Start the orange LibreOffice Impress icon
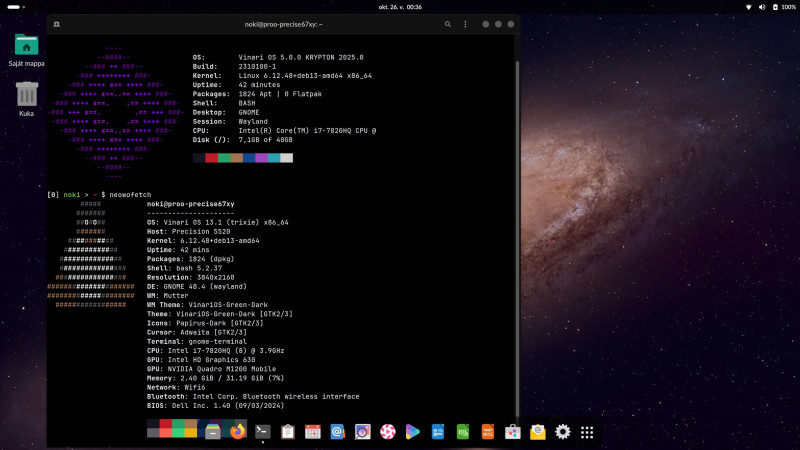Screen dimensions: 800x450 coord(487,432)
